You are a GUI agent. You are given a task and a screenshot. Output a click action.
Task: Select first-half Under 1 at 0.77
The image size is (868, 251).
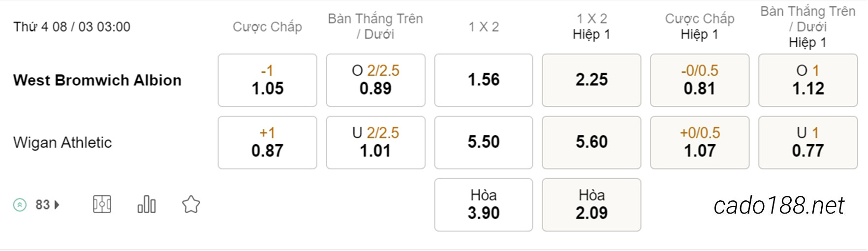click(808, 143)
